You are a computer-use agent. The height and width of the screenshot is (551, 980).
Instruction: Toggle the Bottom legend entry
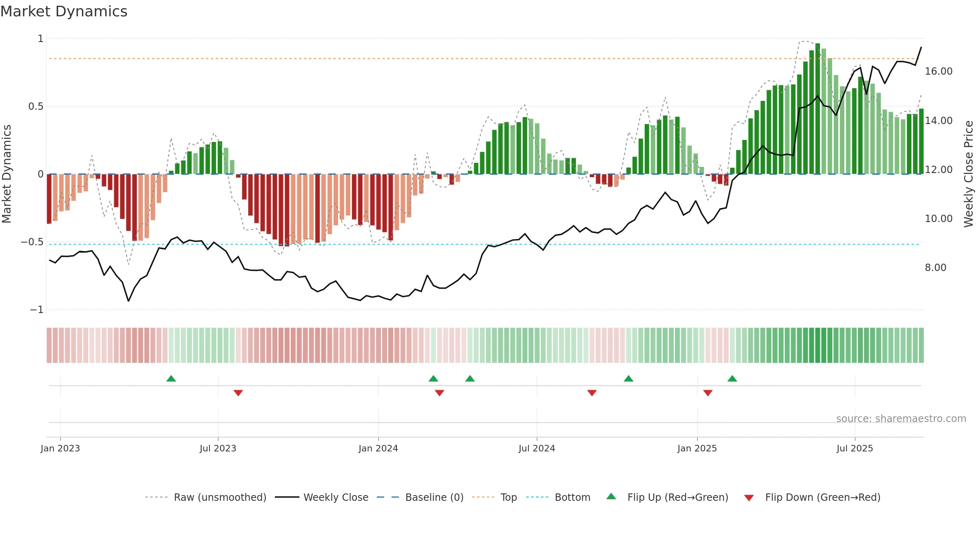(x=558, y=497)
